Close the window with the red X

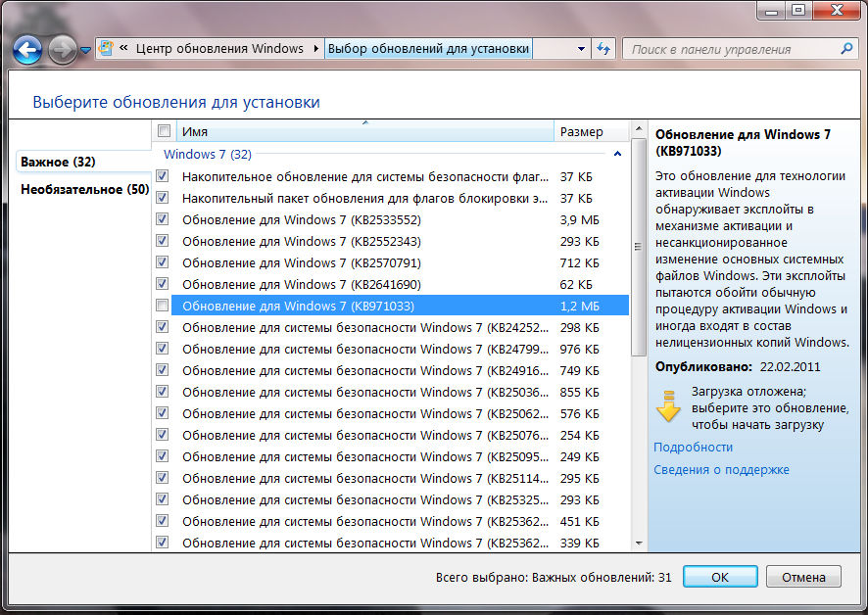837,11
